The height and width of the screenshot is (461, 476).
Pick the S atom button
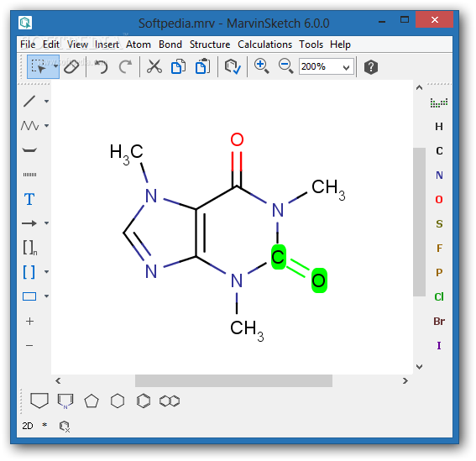click(439, 224)
